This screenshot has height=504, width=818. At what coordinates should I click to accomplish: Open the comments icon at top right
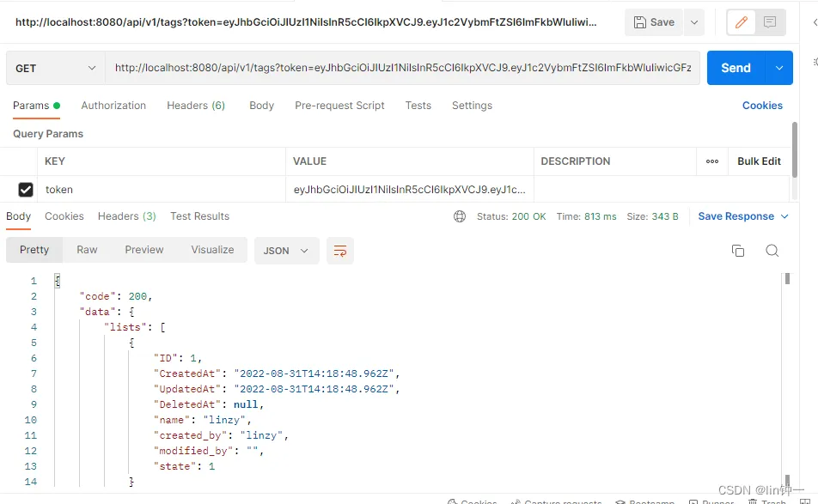770,22
